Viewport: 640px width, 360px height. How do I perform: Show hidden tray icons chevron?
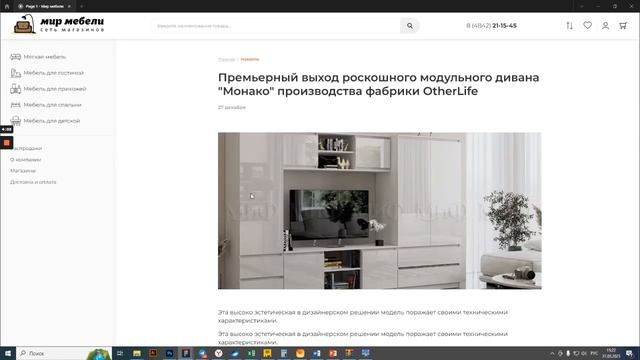pyautogui.click(x=552, y=353)
